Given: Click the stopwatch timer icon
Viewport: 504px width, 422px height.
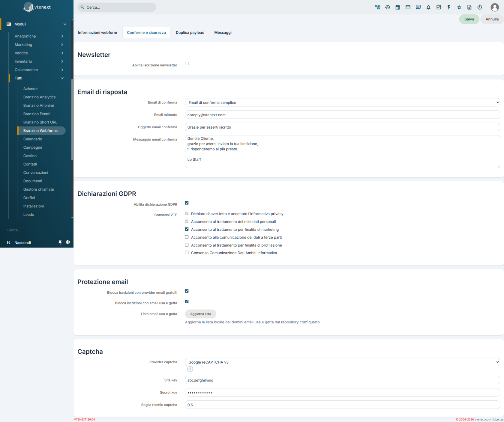Looking at the screenshot, I should click(479, 7).
